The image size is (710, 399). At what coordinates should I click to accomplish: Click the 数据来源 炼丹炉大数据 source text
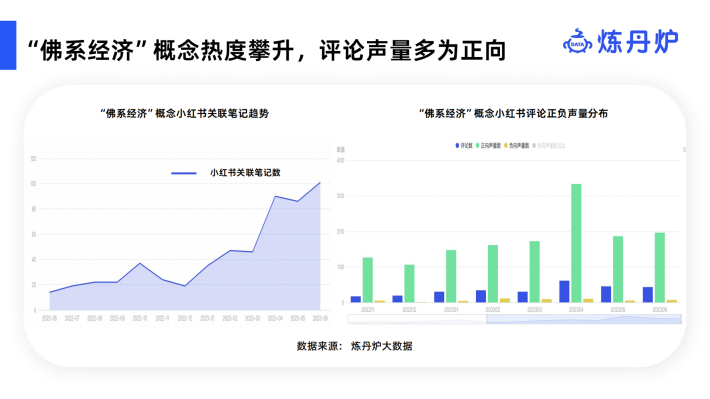354,346
